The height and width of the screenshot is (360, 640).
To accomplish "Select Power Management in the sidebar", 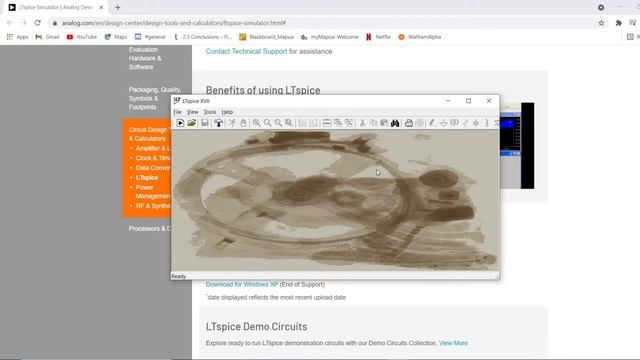I will 153,192.
